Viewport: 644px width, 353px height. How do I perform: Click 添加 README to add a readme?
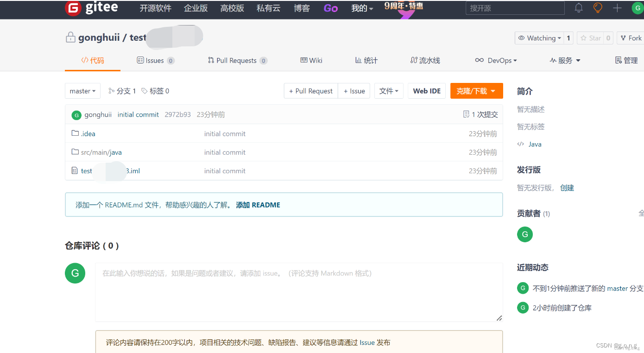click(x=258, y=205)
